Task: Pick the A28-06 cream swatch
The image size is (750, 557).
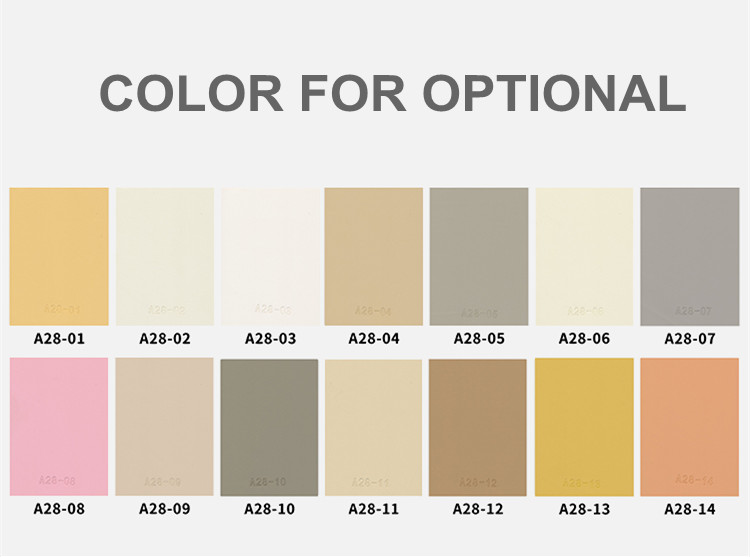Action: 584,256
